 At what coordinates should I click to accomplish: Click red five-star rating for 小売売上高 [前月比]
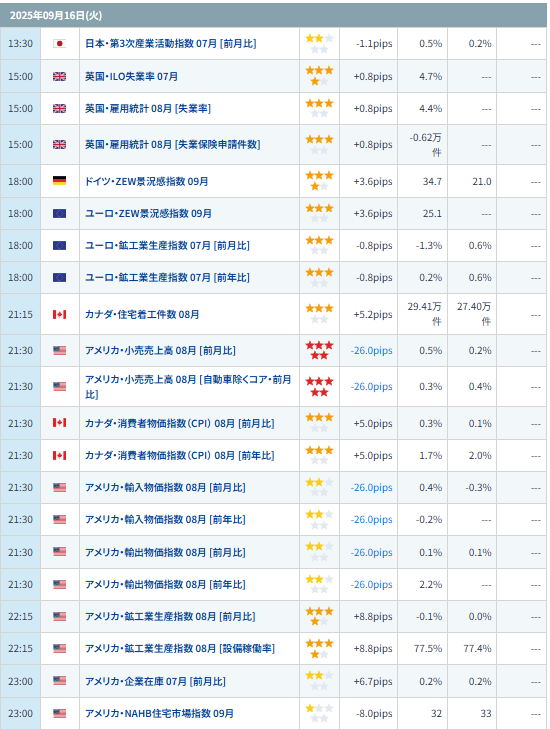(x=319, y=350)
